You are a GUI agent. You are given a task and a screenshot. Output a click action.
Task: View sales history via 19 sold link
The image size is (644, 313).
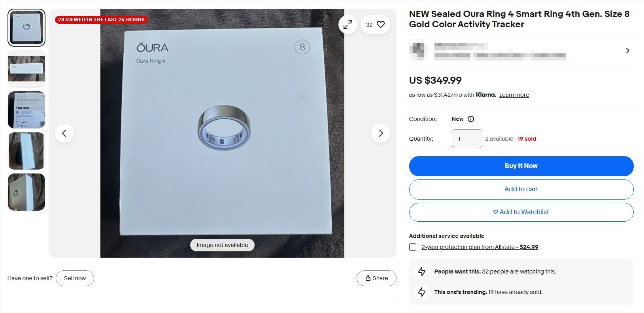coord(527,139)
